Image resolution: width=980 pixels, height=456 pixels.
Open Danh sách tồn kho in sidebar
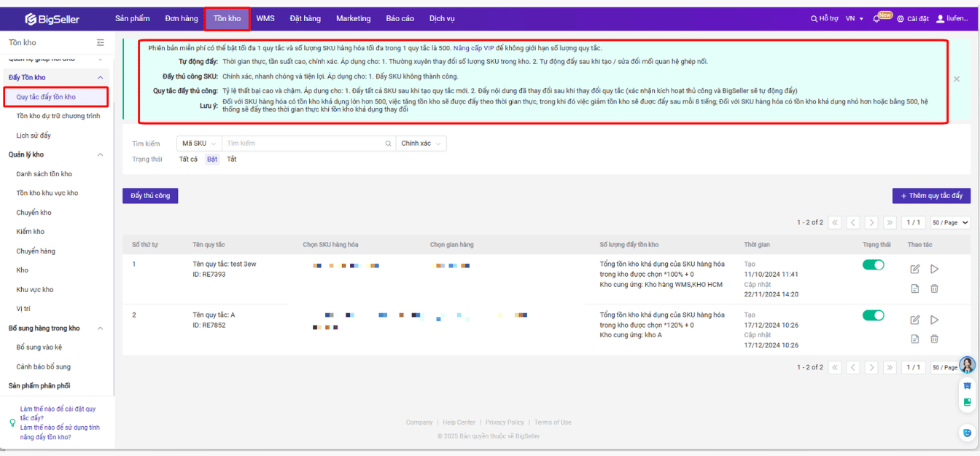tap(44, 174)
